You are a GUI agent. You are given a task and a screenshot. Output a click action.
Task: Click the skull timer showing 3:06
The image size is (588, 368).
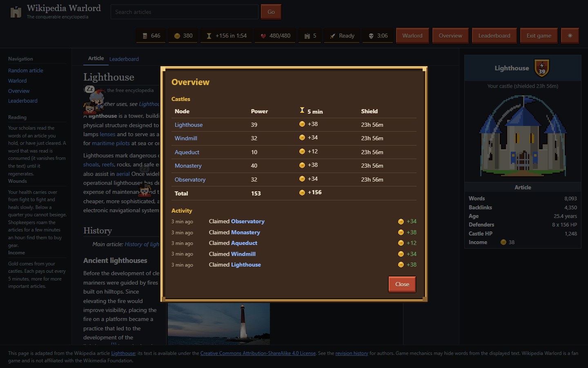[x=378, y=36]
